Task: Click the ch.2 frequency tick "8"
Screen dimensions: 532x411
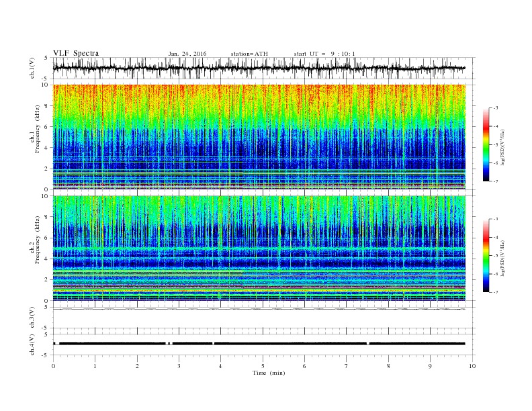Action: click(47, 217)
